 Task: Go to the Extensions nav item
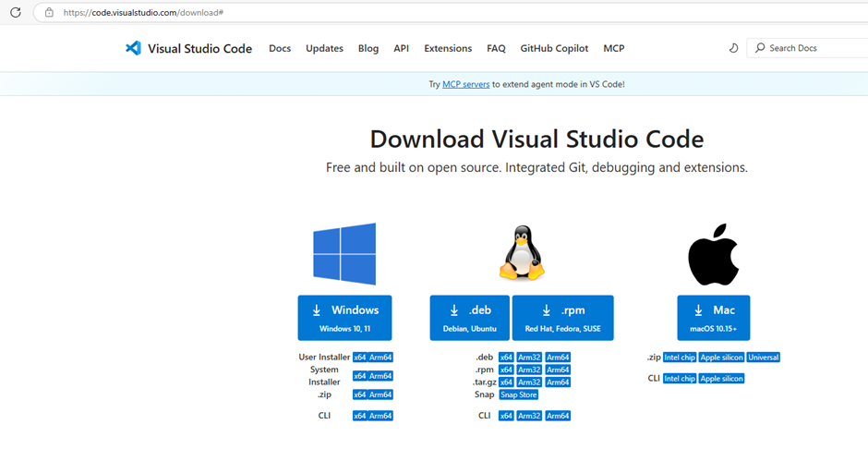click(x=448, y=48)
